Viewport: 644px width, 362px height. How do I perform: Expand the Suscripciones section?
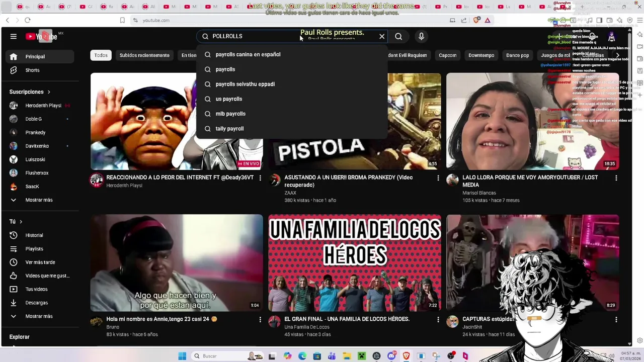pyautogui.click(x=30, y=92)
